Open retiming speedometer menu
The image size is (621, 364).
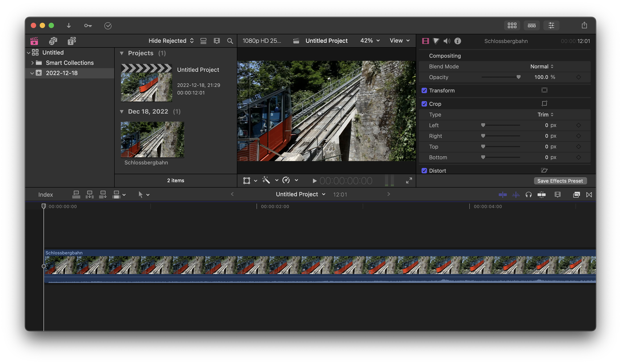coord(290,180)
